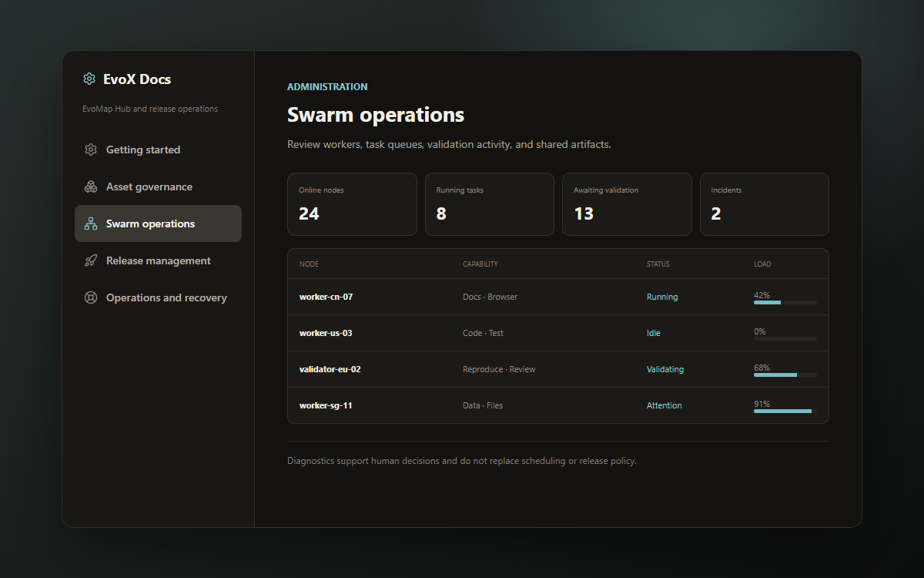Click the worker-cn-07 node name

tap(326, 297)
